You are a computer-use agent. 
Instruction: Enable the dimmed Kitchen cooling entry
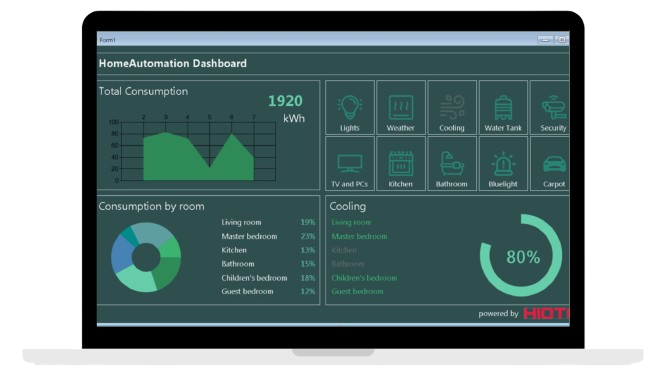pos(344,250)
